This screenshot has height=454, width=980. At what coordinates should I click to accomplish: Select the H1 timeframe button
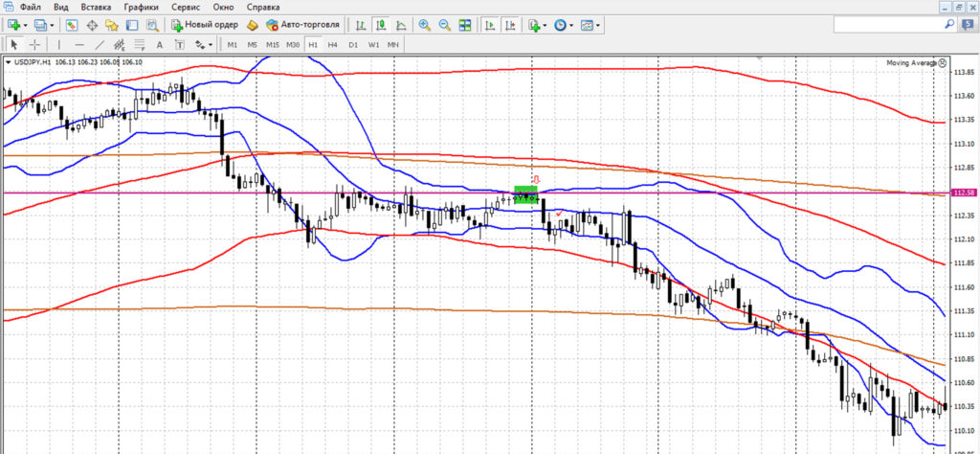tap(313, 44)
